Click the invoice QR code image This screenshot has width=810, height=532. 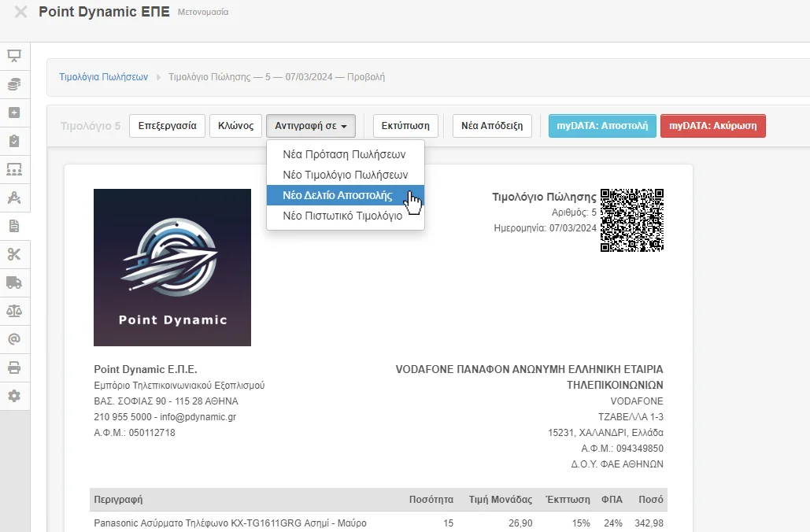[x=632, y=220]
